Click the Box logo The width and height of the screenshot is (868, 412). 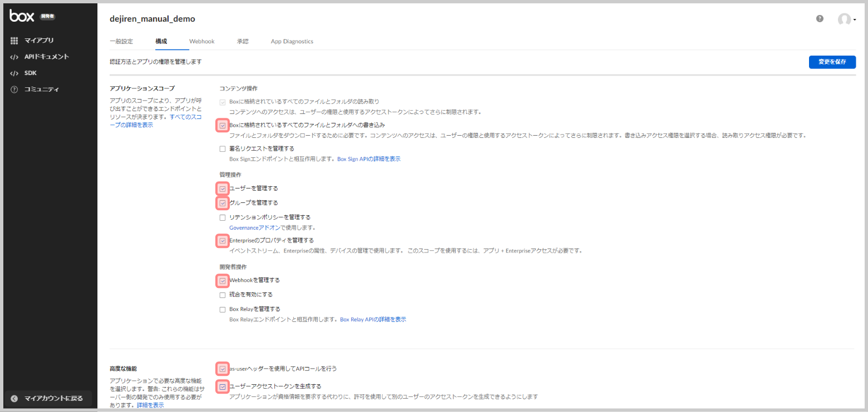[x=22, y=16]
